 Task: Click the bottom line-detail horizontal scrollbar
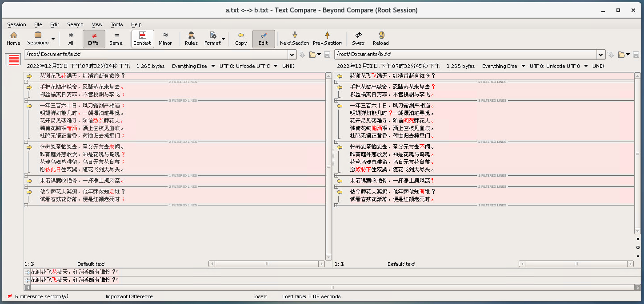tap(332, 287)
